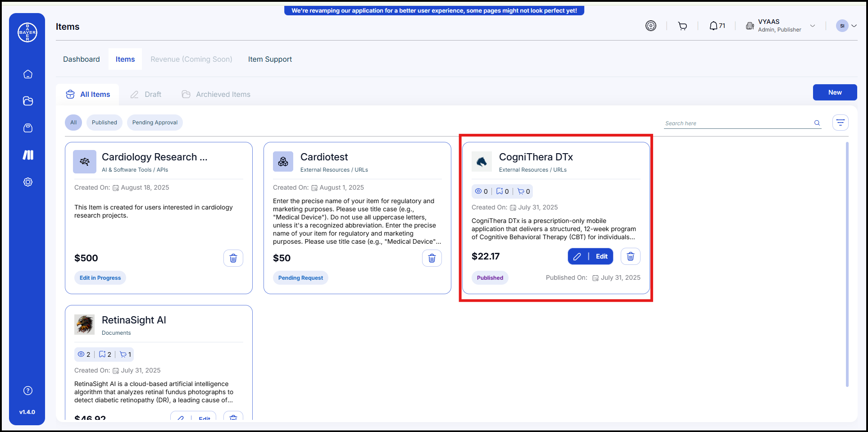Open the shopping cart in header
The height and width of the screenshot is (432, 868).
coord(682,26)
